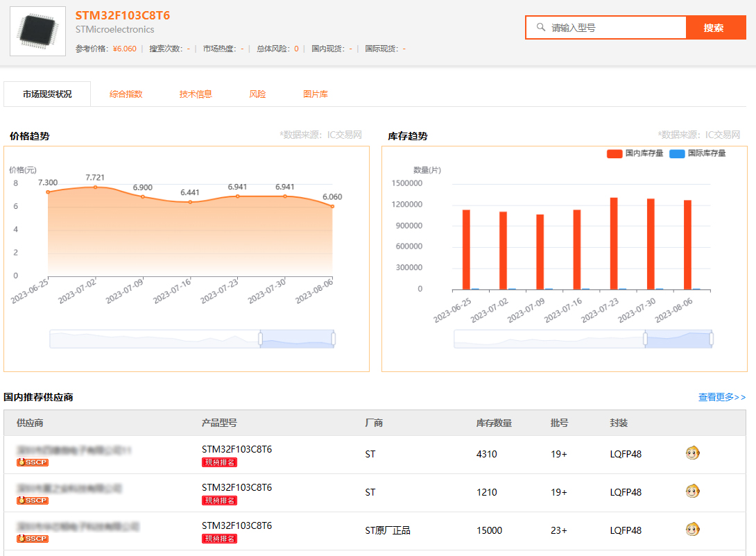
Task: Select the 市场现货状况 tab
Action: coord(47,94)
